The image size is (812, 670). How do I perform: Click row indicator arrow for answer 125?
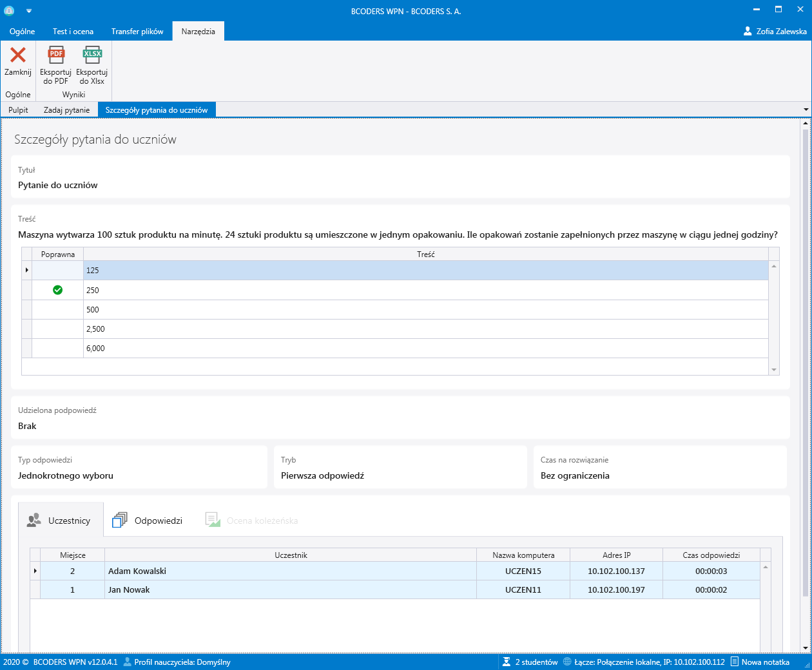26,270
